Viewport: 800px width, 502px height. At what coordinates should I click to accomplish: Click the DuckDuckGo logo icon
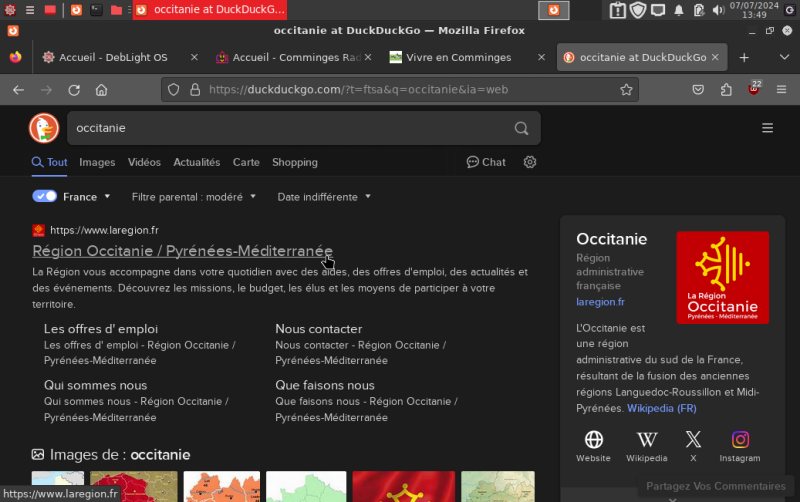[43, 128]
